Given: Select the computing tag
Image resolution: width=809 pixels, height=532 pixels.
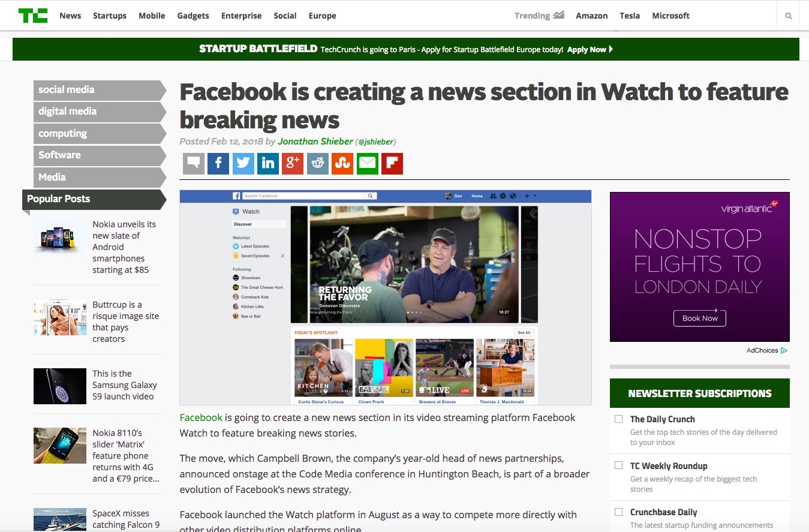Looking at the screenshot, I should pyautogui.click(x=100, y=133).
